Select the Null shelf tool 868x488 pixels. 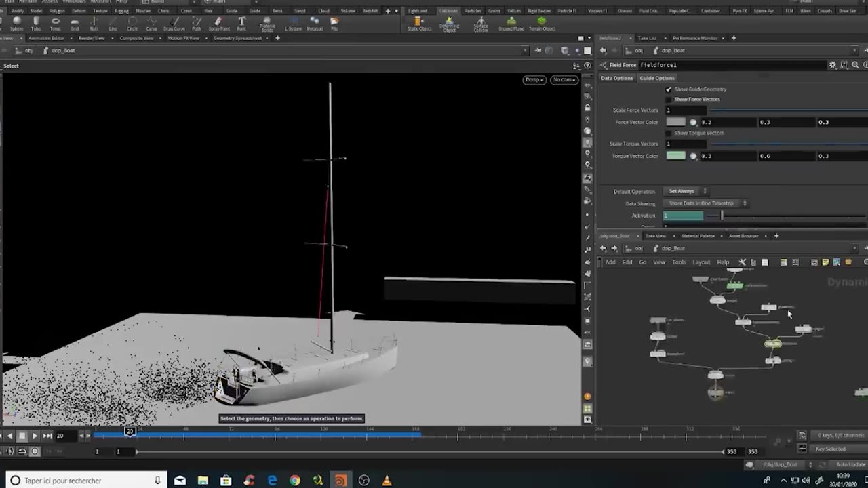click(x=94, y=24)
